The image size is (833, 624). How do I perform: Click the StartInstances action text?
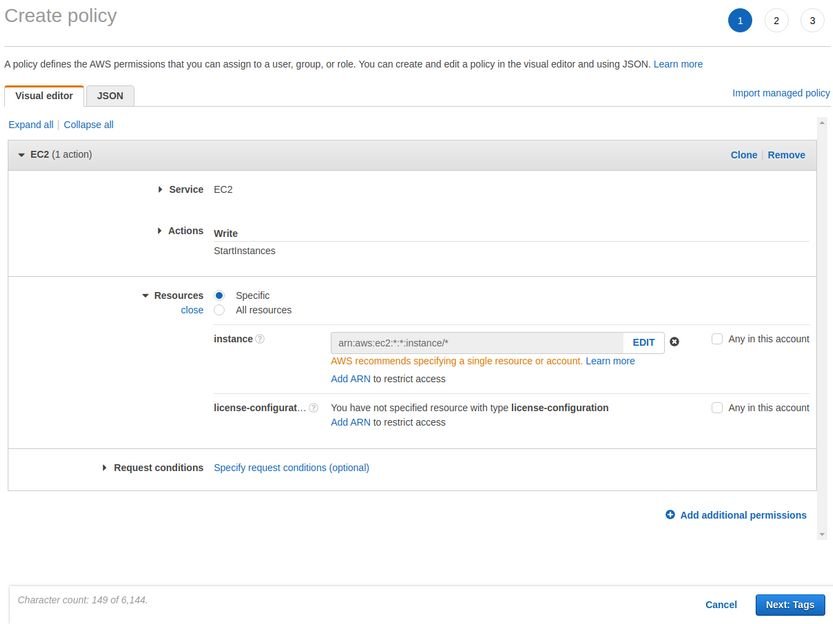point(244,251)
